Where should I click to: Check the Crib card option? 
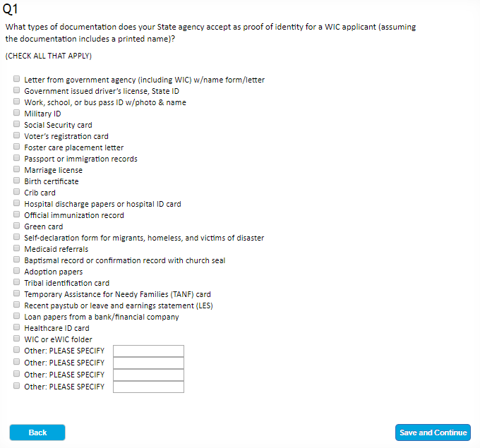pos(16,192)
